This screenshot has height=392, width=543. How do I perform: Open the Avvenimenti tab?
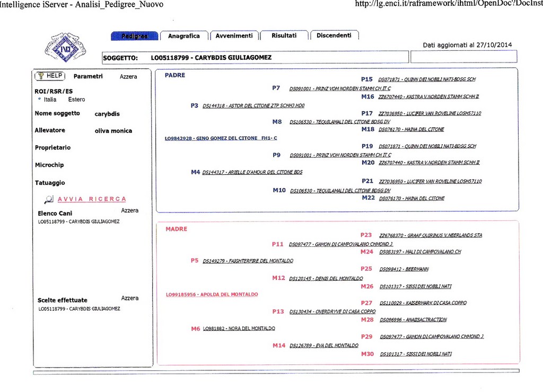234,35
